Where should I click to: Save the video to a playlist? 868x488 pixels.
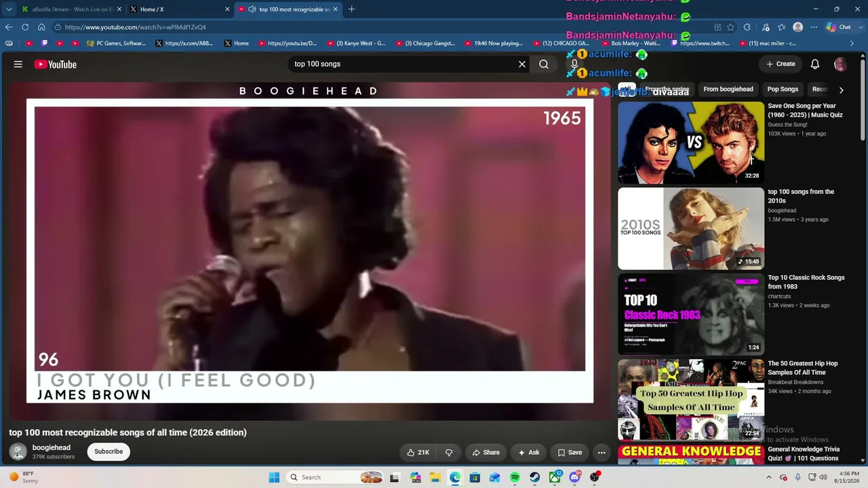tap(570, 452)
